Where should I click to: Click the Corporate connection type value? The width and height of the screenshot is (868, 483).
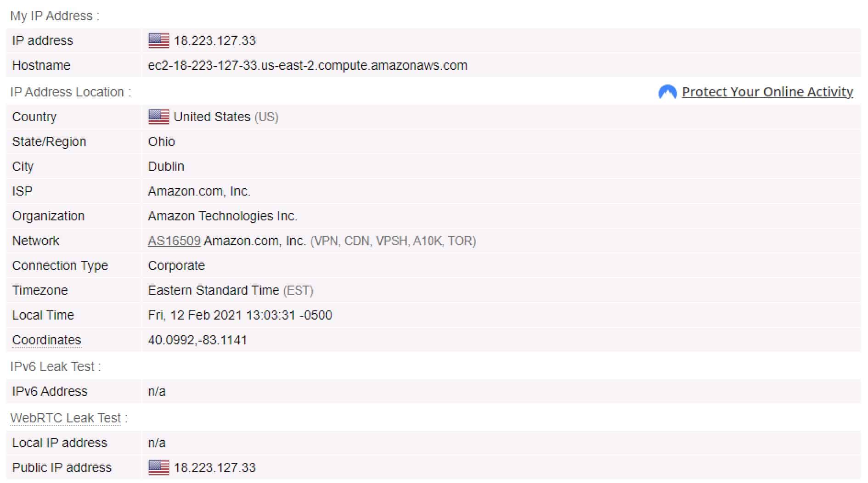pos(176,265)
